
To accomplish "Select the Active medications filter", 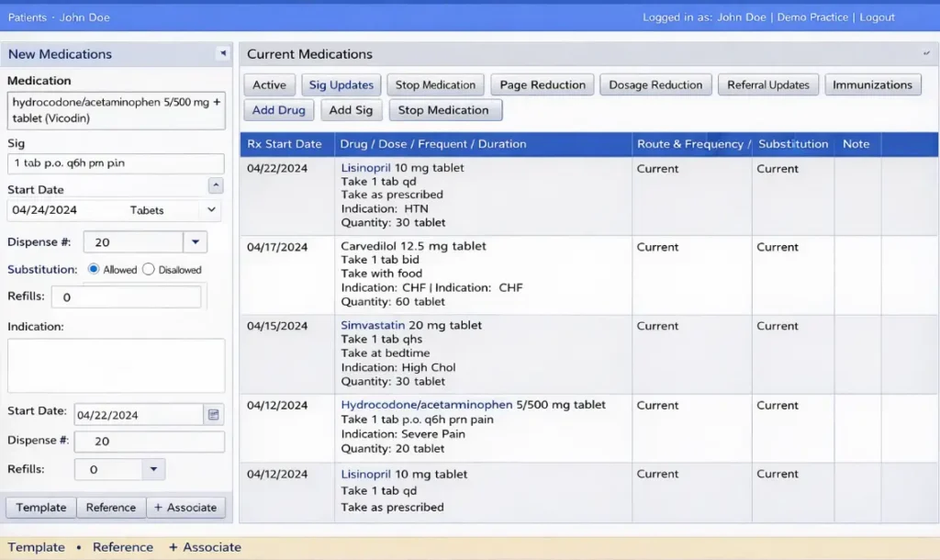I will click(x=268, y=84).
